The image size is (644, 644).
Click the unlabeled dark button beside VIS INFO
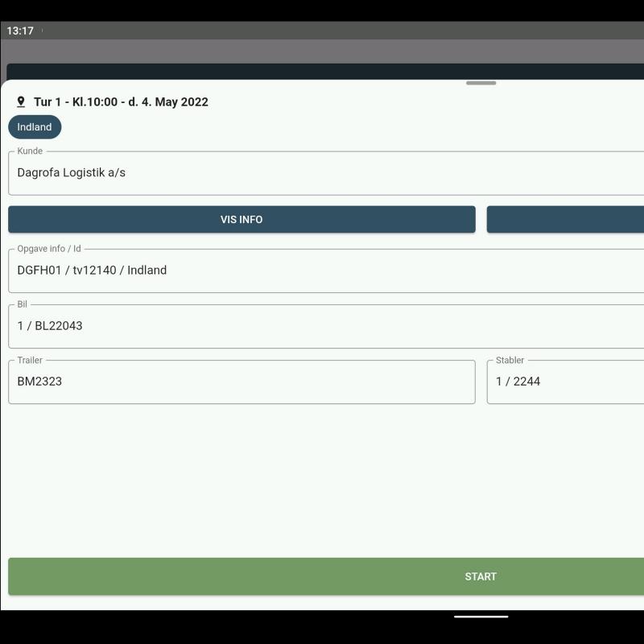click(x=565, y=220)
